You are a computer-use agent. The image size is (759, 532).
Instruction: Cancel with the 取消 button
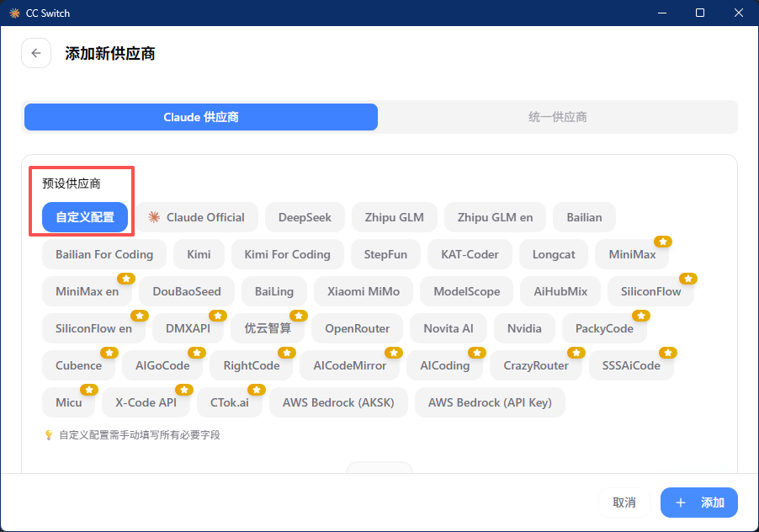click(x=624, y=503)
